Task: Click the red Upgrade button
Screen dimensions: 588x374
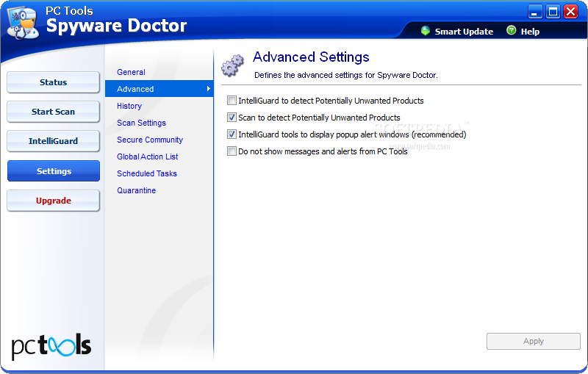Action: pyautogui.click(x=53, y=201)
